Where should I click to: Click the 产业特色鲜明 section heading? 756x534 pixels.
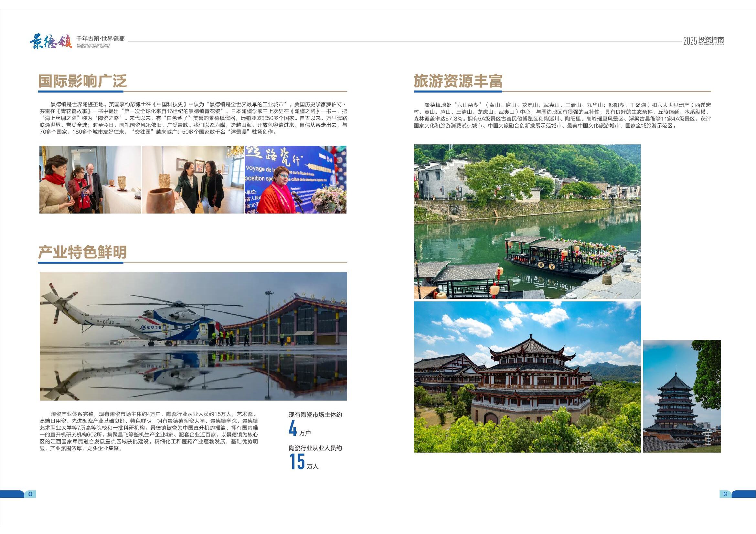(x=82, y=252)
